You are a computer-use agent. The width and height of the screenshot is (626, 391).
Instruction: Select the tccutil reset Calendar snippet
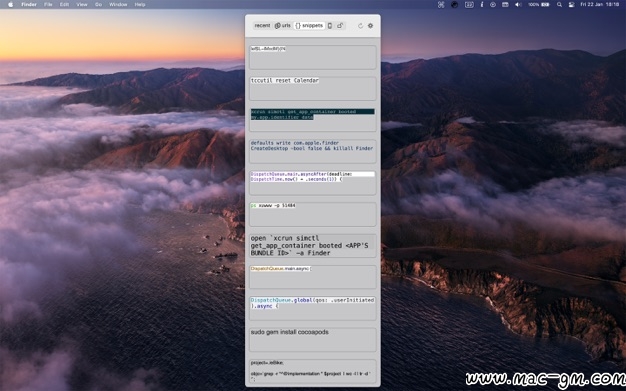tap(313, 89)
